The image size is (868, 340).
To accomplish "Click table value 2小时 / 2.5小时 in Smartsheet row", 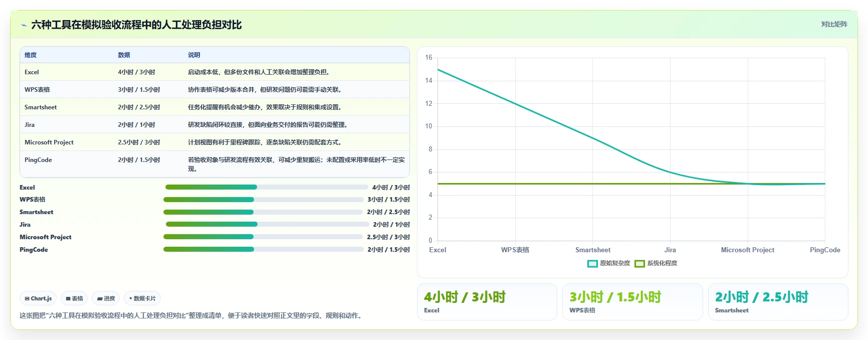I will pyautogui.click(x=139, y=107).
